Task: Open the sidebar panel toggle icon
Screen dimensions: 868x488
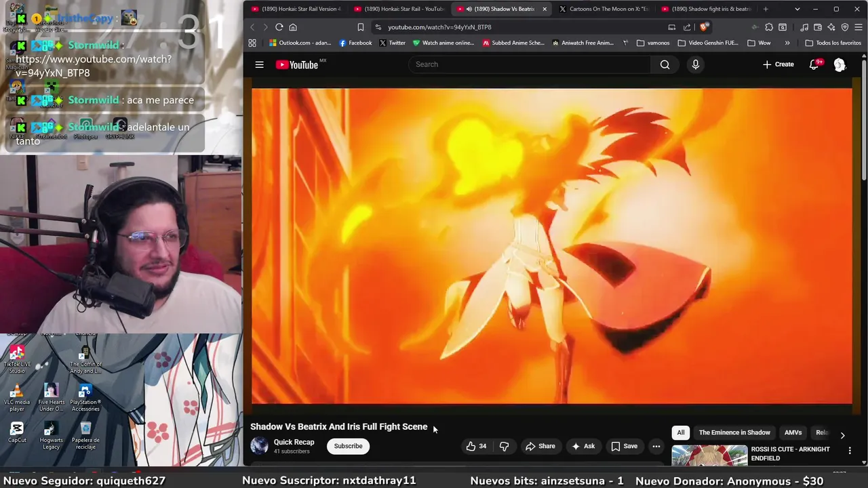Action: (783, 27)
